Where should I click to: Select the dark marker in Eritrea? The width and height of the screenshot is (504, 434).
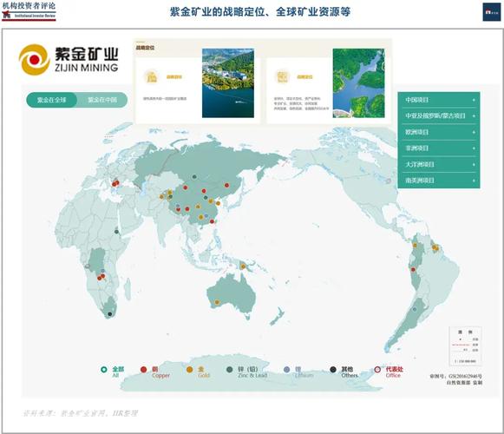pos(117,231)
